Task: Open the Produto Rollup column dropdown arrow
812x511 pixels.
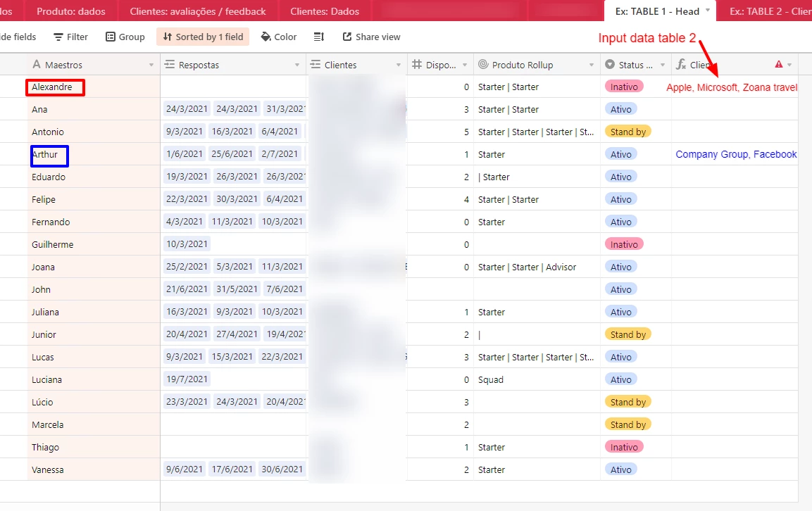Action: 592,65
